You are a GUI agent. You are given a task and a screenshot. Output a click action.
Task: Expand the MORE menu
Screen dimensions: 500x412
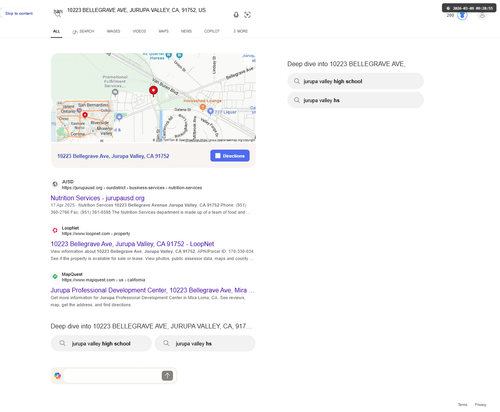coord(240,31)
